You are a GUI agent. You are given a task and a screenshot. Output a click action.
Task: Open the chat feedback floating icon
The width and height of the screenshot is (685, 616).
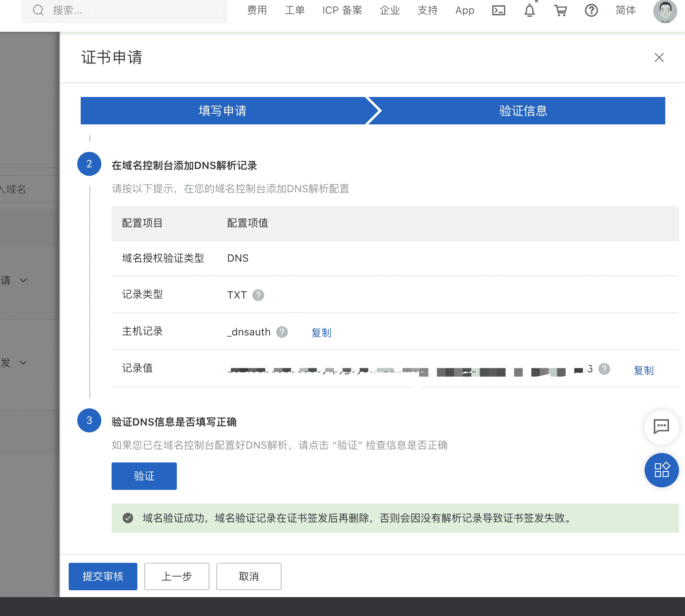point(661,427)
